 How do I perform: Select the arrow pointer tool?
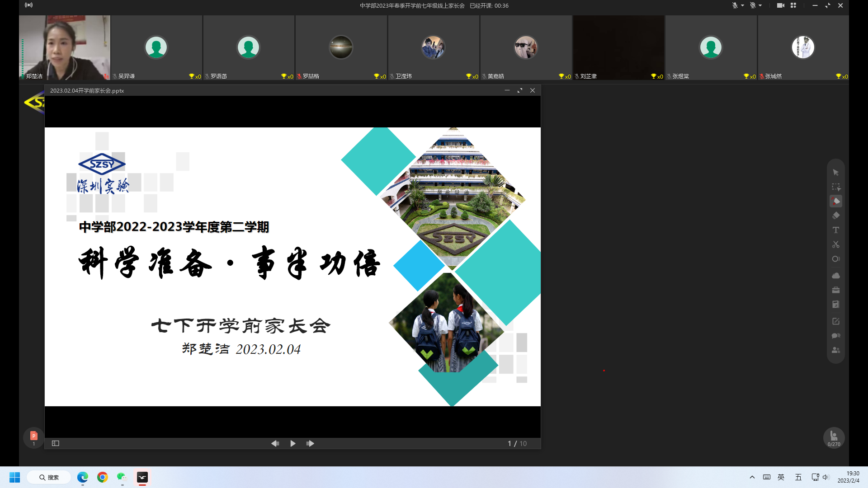pyautogui.click(x=835, y=173)
